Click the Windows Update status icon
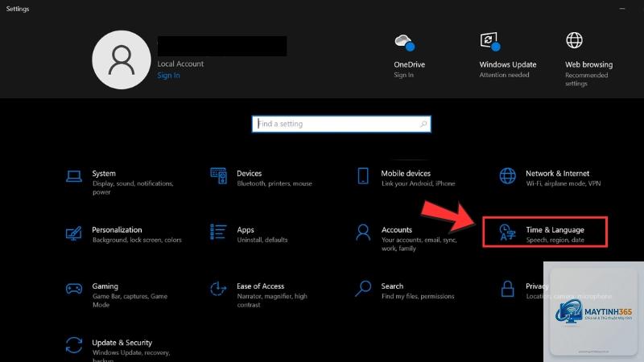644x362 pixels. point(490,42)
